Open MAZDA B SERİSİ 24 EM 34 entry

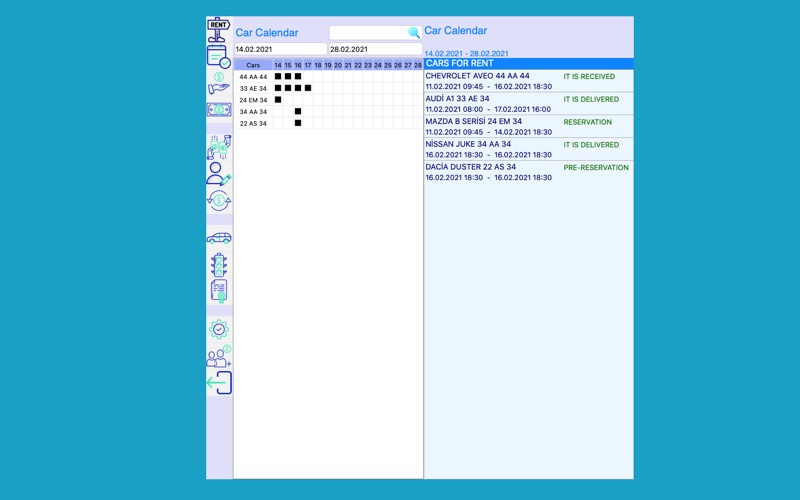(x=529, y=127)
